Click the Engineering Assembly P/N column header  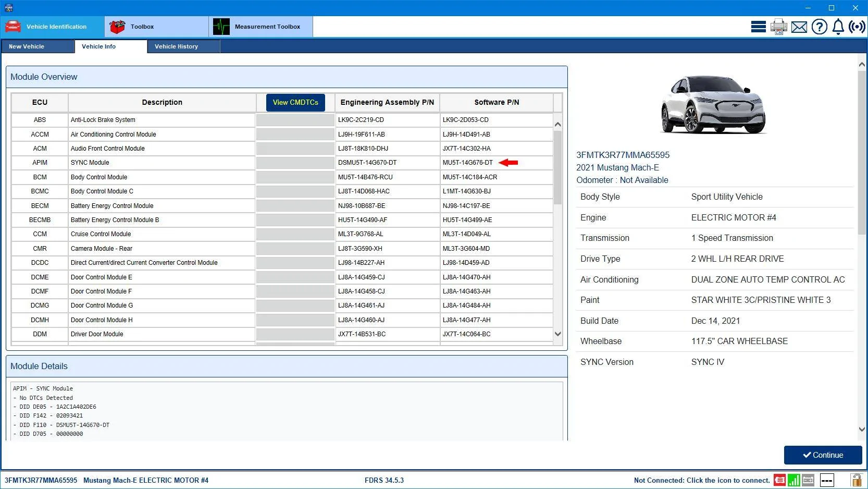(x=387, y=102)
